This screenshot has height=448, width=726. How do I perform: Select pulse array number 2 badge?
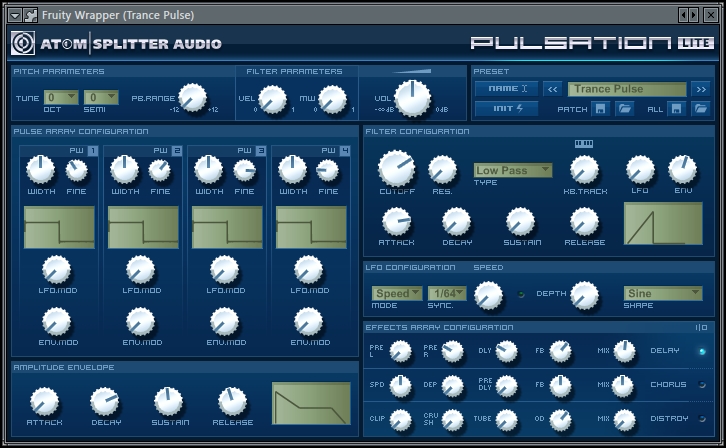[177, 150]
